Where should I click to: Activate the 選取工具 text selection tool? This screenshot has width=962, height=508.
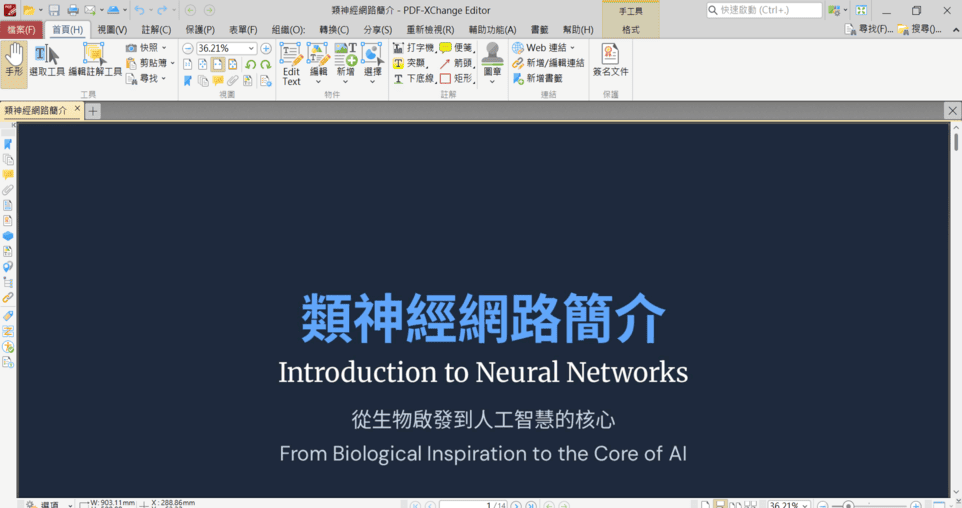46,61
